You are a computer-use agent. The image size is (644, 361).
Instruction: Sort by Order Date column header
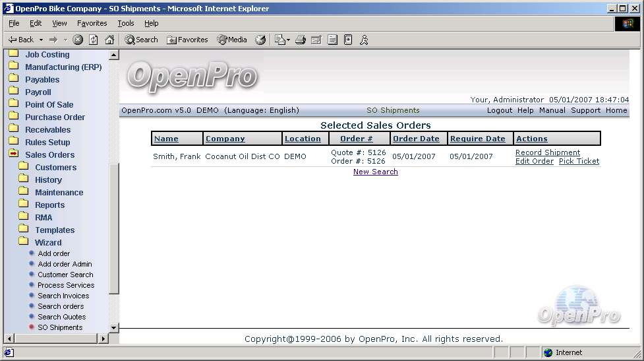[416, 139]
